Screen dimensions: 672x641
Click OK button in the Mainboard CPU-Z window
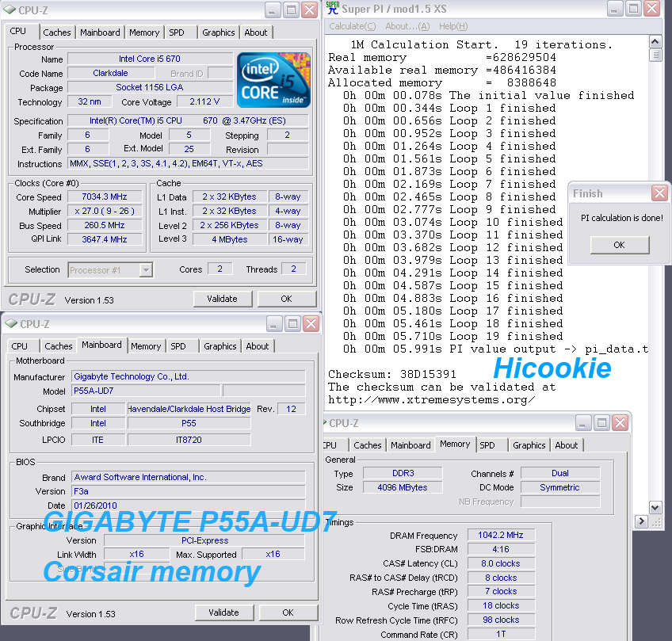coord(288,612)
